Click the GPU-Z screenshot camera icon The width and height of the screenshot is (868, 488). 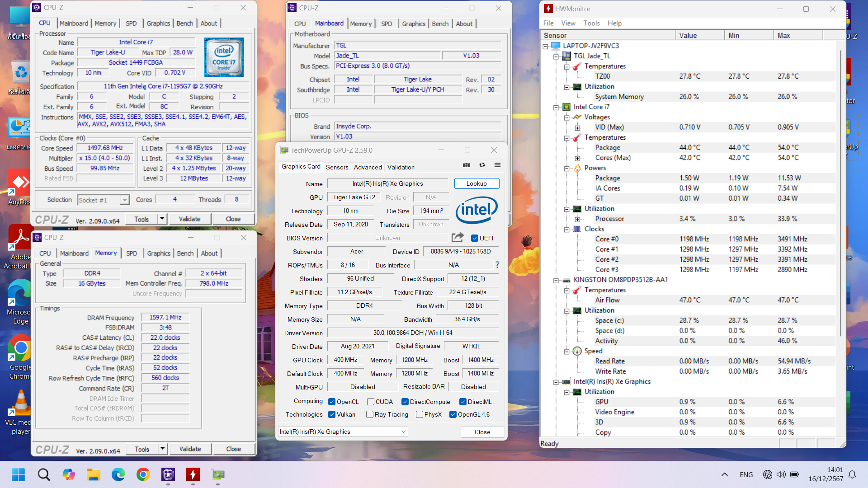click(x=467, y=165)
